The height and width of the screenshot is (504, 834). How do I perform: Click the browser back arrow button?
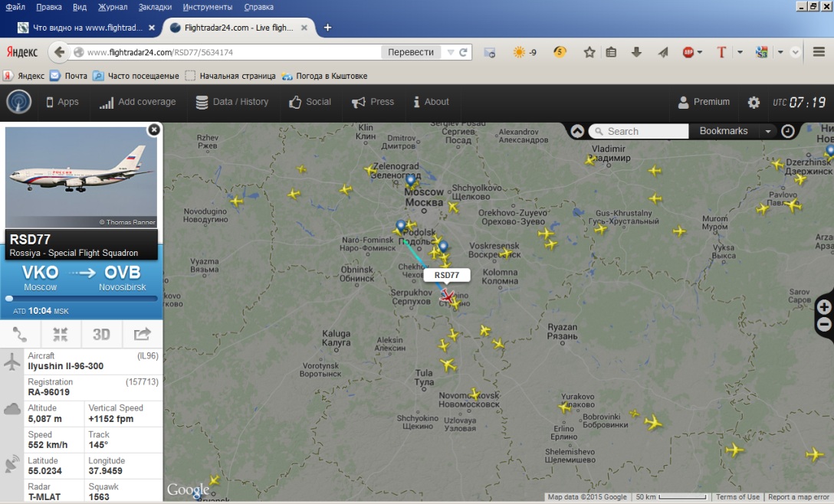coord(59,52)
